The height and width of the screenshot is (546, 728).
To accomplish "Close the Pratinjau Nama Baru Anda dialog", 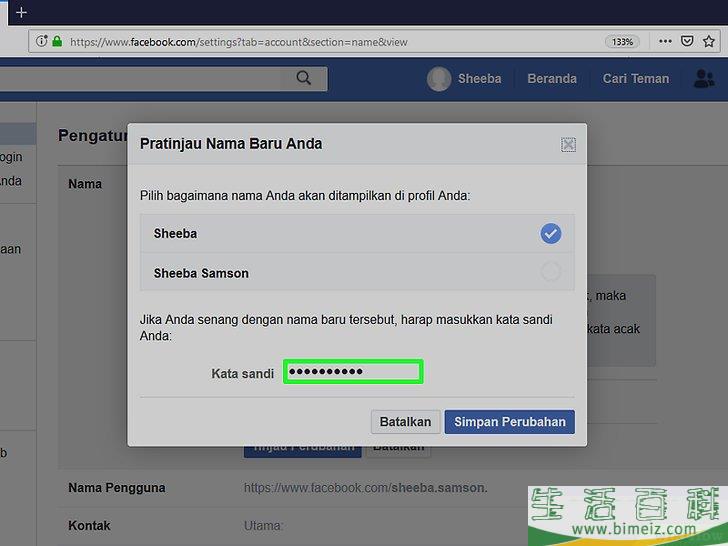I will (568, 144).
